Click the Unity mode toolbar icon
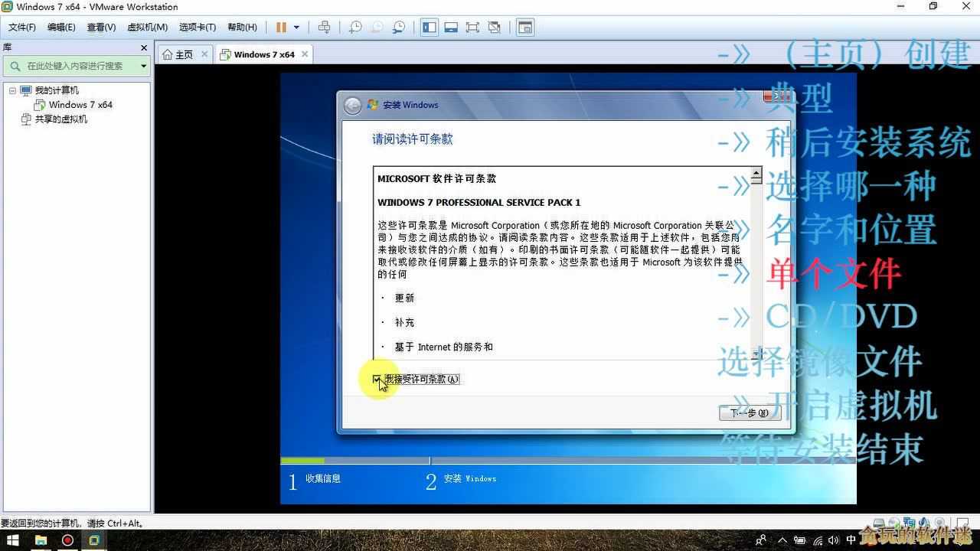Viewport: 980px width, 551px height. tap(495, 28)
